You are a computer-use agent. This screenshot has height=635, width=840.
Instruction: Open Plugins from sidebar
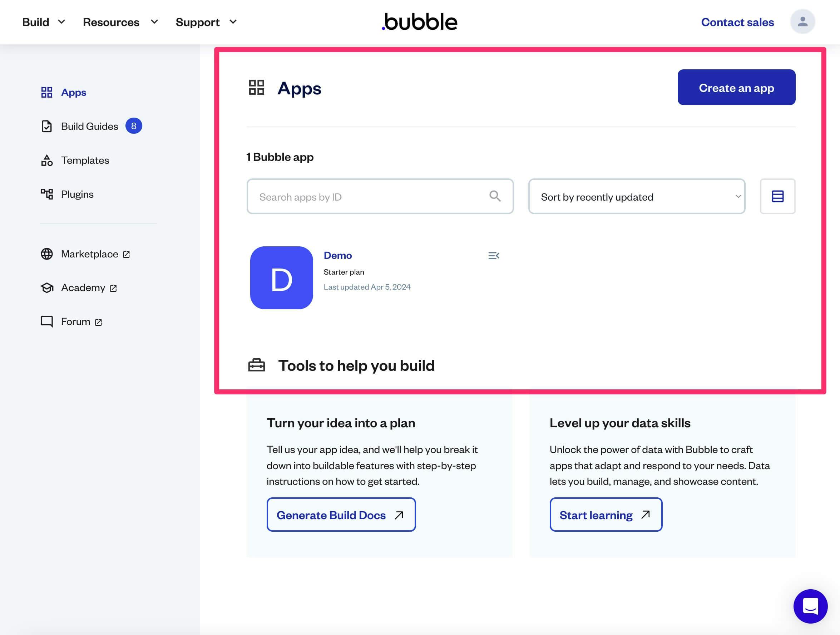[x=77, y=193]
